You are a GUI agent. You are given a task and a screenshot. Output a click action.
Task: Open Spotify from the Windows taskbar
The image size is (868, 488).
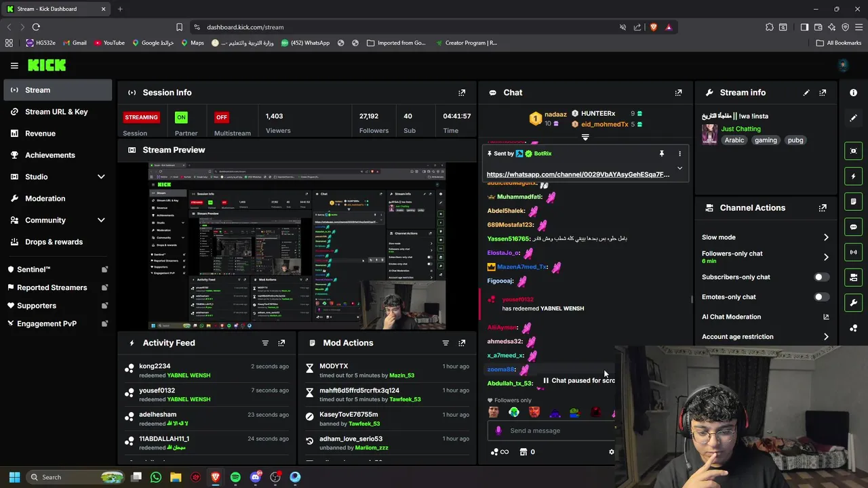click(235, 477)
